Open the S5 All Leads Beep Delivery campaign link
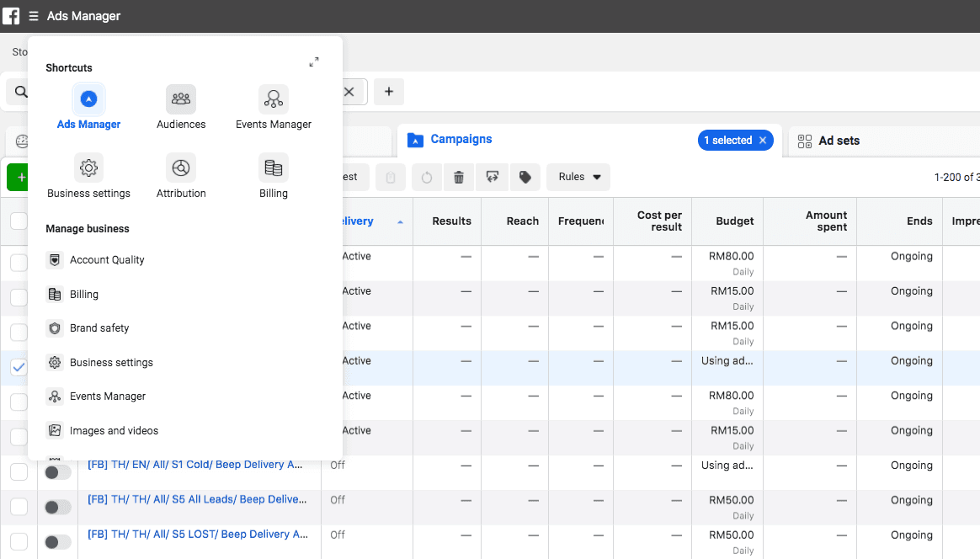Image resolution: width=980 pixels, height=559 pixels. [x=198, y=499]
